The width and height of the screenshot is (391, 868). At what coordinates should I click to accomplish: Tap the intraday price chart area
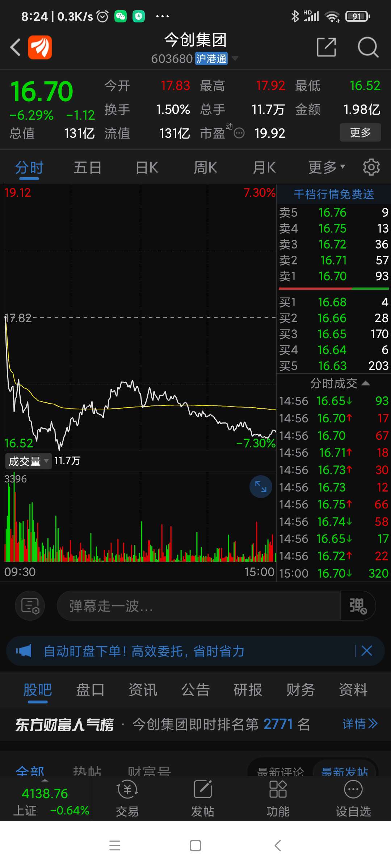coord(140,318)
